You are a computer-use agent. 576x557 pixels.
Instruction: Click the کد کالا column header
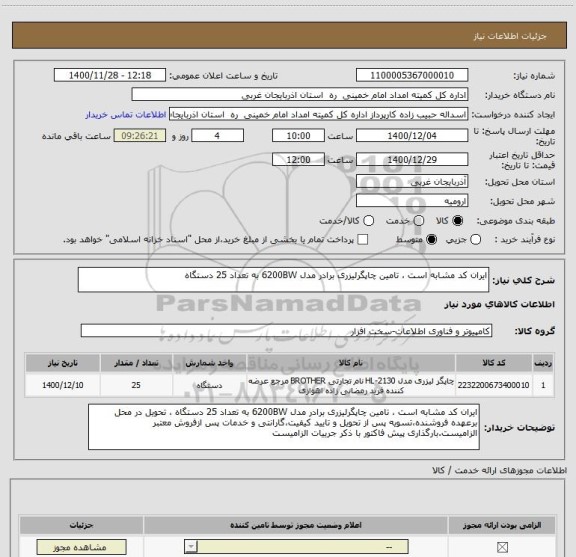point(494,363)
